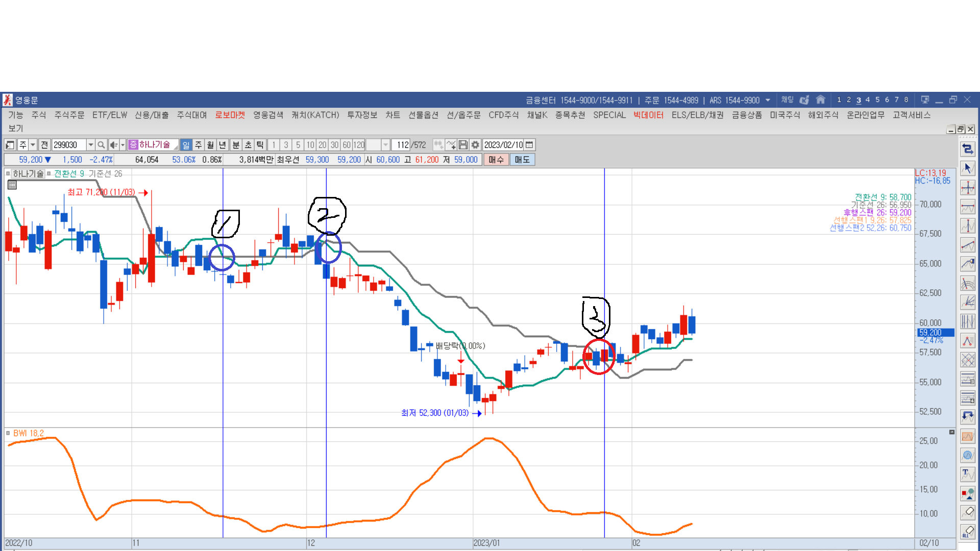
Task: Select the text annotation tool
Action: (x=968, y=474)
